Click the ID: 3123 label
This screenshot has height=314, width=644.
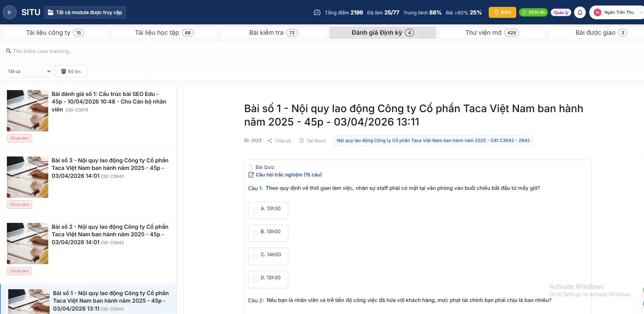click(253, 141)
